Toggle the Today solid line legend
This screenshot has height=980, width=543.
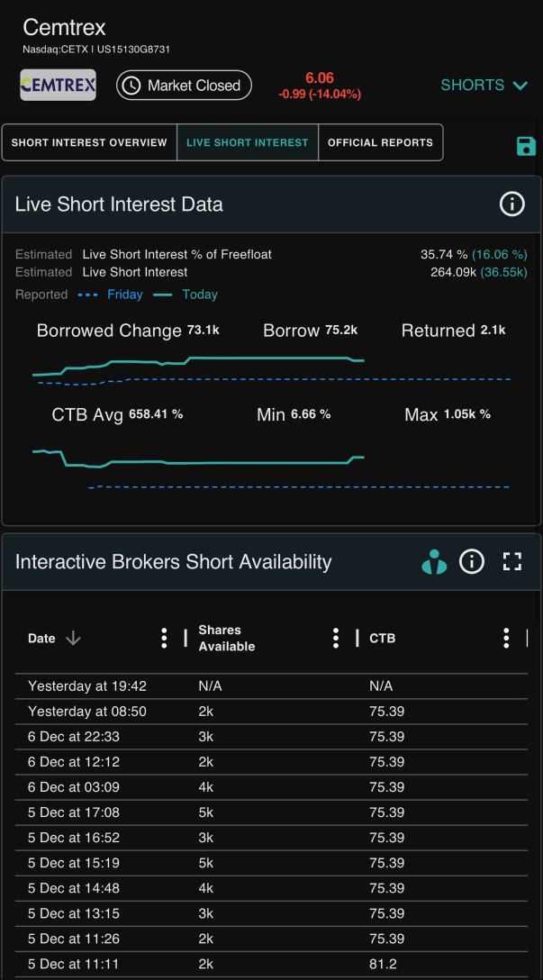click(x=185, y=295)
